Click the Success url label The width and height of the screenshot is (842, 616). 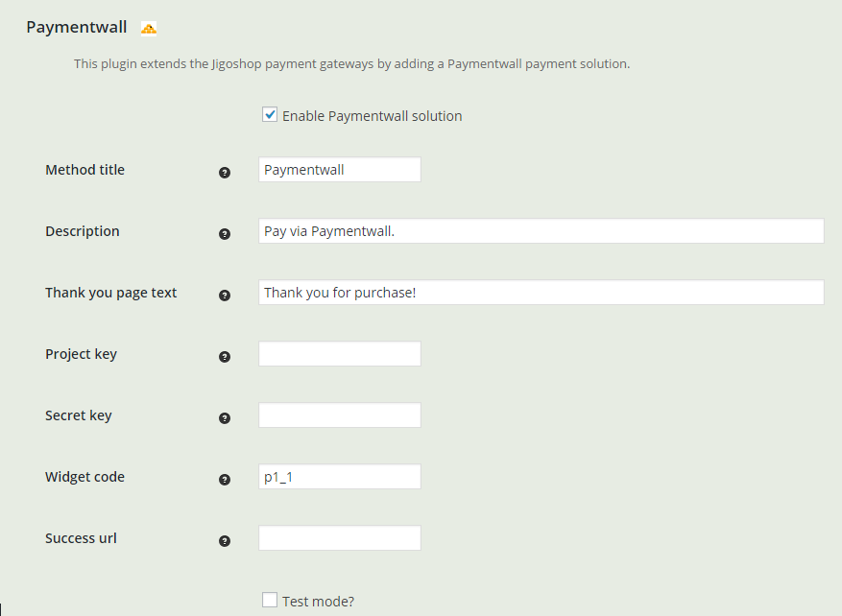(81, 538)
